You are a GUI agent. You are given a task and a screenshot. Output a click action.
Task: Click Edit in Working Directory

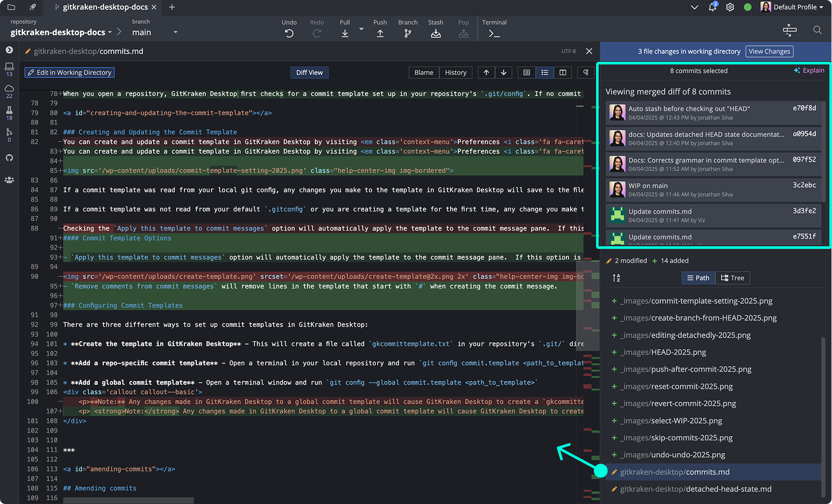pos(70,73)
